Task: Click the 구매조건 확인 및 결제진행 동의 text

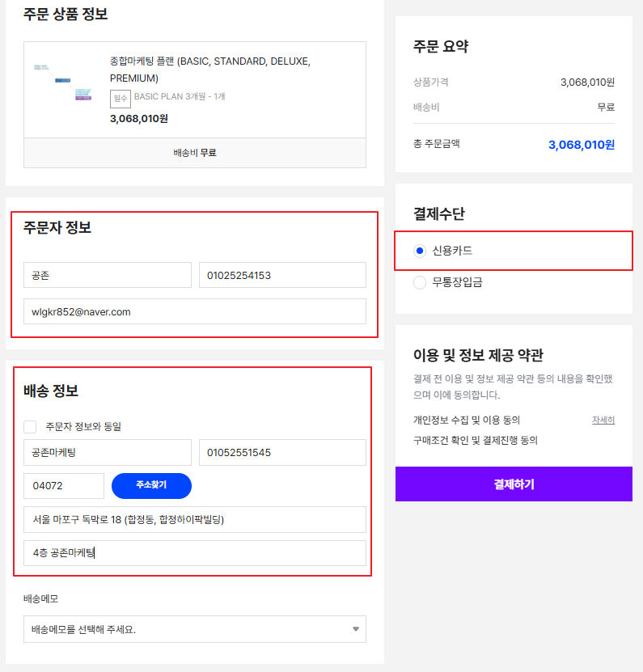Action: pos(476,441)
